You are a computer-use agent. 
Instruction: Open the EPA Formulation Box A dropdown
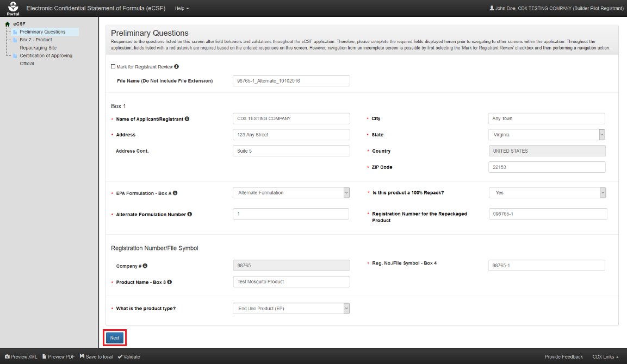pos(291,192)
